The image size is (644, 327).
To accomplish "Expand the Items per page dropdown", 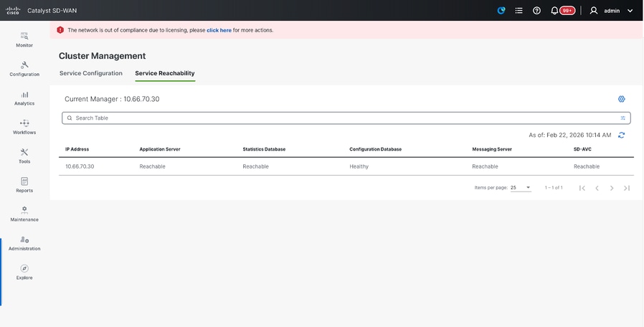I will tap(521, 188).
